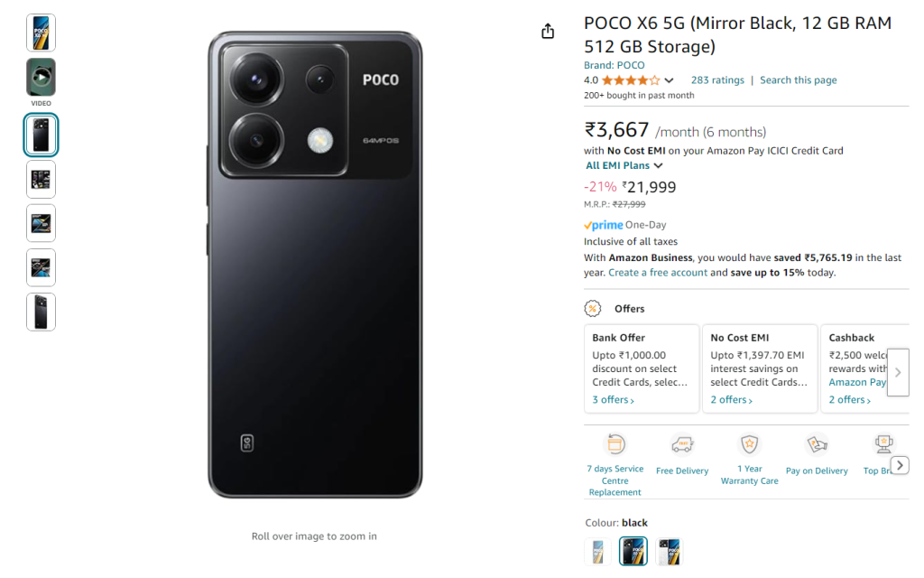The image size is (924, 578).
Task: Open the 283 ratings link
Action: (x=717, y=79)
